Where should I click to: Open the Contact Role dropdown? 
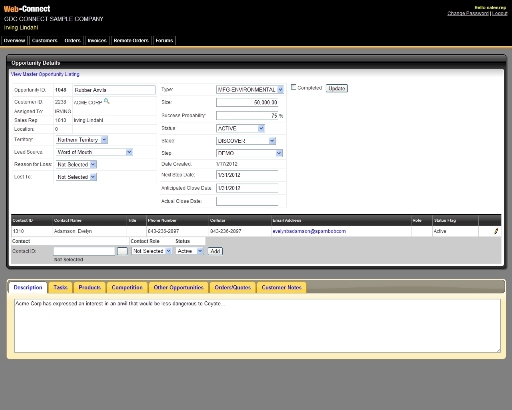tap(152, 251)
